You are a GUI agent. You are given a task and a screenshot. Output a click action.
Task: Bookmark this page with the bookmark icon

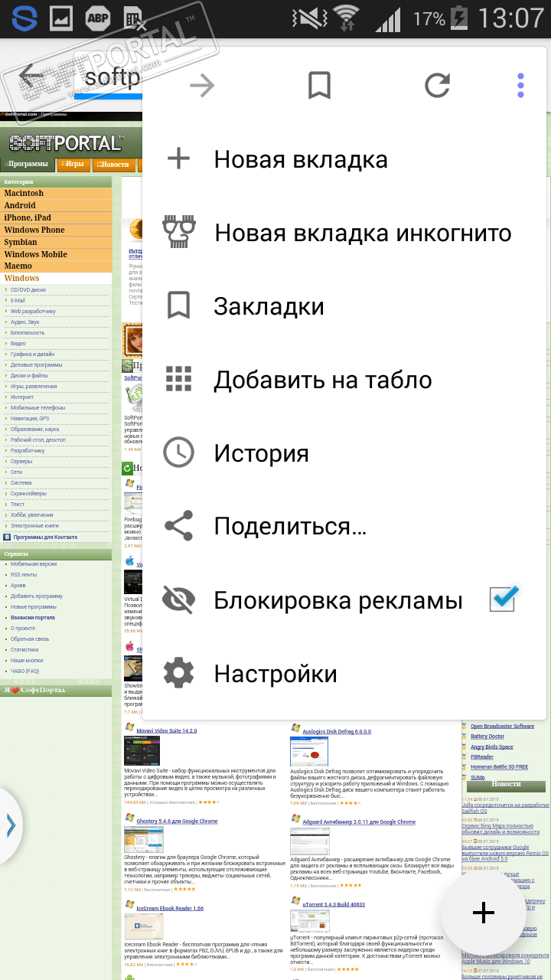pos(319,85)
